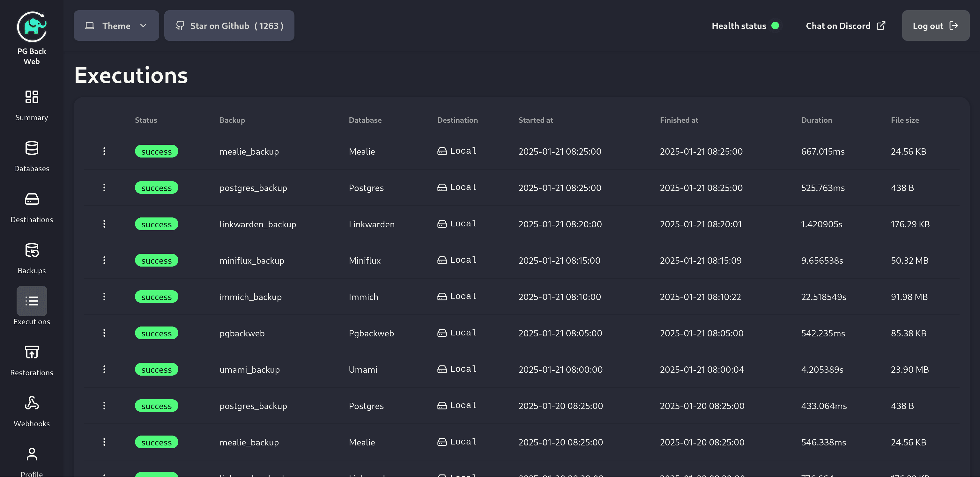Screen dimensions: 980x477
Task: Click the PG Back Web elephant logo
Action: [32, 27]
